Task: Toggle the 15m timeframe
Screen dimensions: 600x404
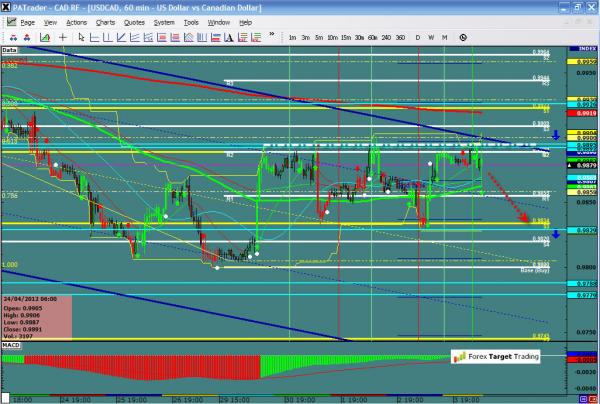Action: 344,37
